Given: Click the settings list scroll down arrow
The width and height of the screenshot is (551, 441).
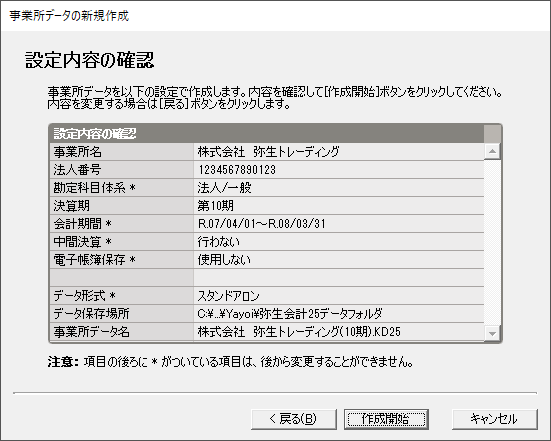Looking at the screenshot, I should coord(492,333).
